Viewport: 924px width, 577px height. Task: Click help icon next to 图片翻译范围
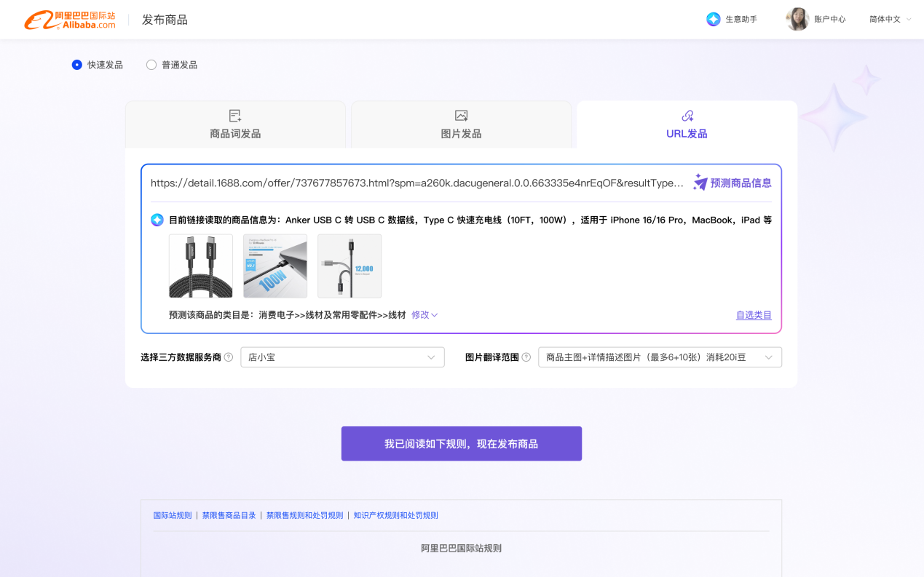coord(526,357)
